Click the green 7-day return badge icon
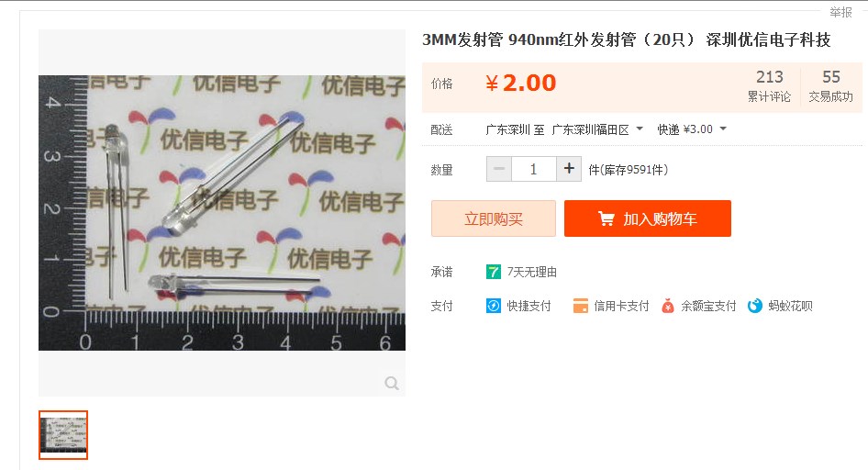 494,272
